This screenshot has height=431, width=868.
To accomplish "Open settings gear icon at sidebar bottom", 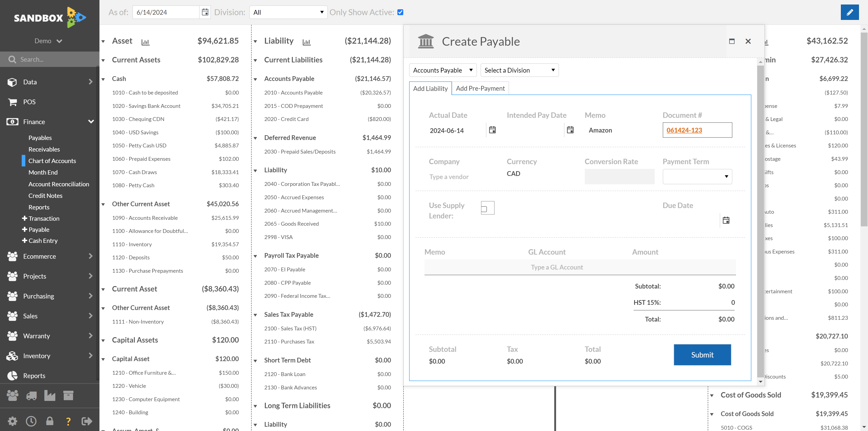I will click(x=12, y=421).
